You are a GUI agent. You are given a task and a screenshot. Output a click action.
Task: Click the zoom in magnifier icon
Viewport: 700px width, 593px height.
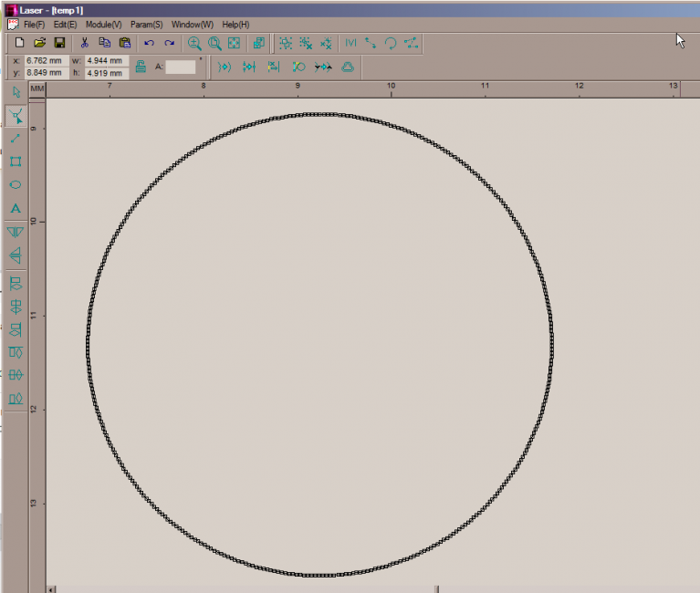click(x=194, y=43)
